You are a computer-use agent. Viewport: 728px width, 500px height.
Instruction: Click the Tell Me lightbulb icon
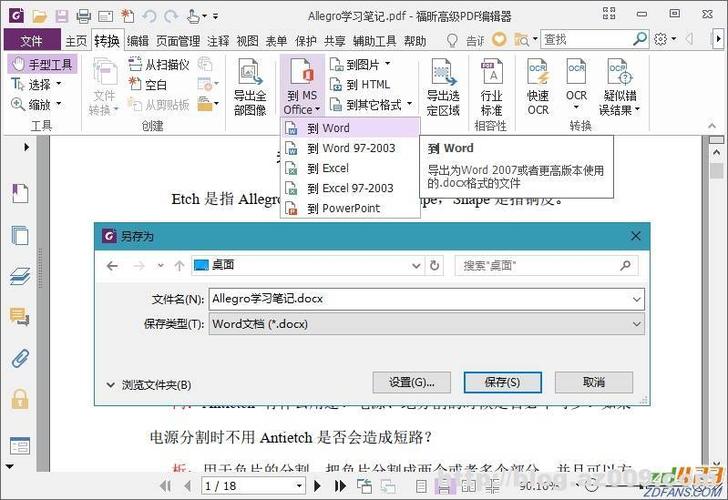[452, 40]
